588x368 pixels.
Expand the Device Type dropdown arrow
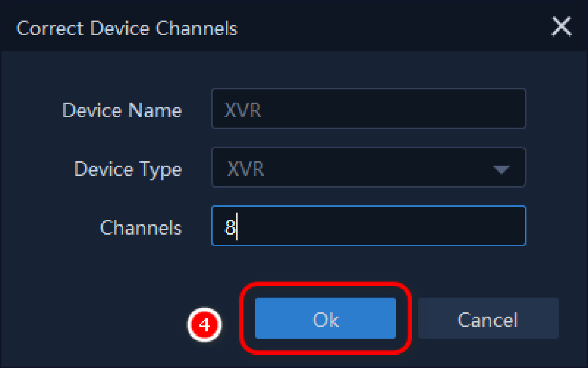(501, 169)
